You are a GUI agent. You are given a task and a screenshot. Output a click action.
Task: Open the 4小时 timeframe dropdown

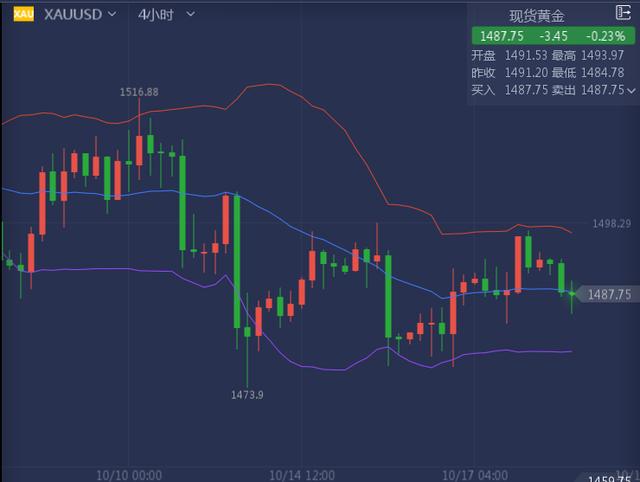190,15
